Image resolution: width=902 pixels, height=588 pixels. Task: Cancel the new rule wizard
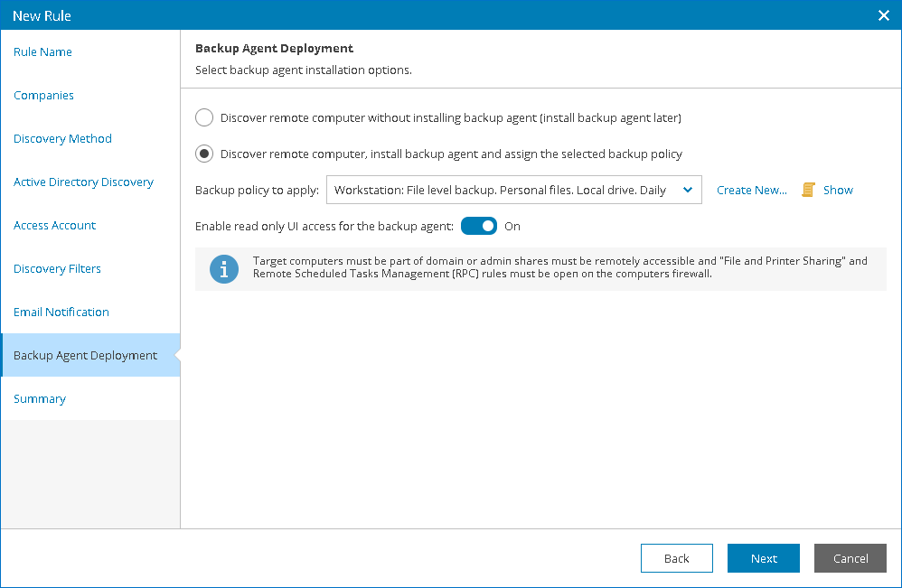pyautogui.click(x=850, y=558)
